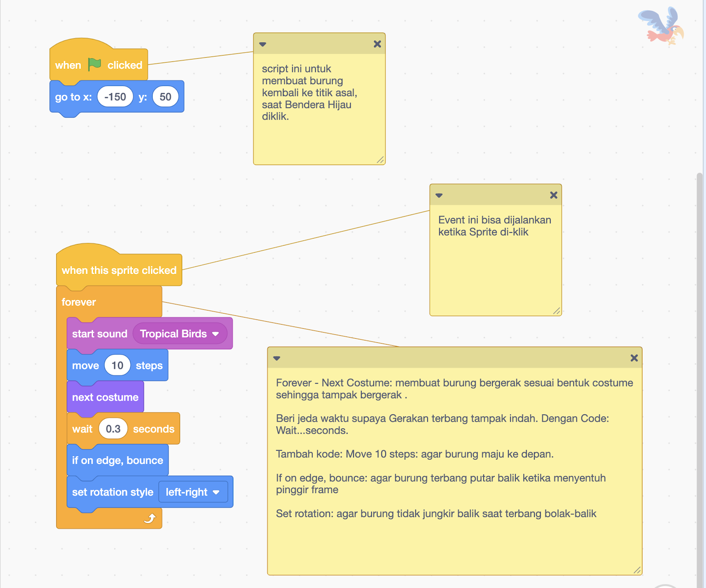The height and width of the screenshot is (588, 706).
Task: Click the "set rotation style" block
Action: [x=112, y=492]
